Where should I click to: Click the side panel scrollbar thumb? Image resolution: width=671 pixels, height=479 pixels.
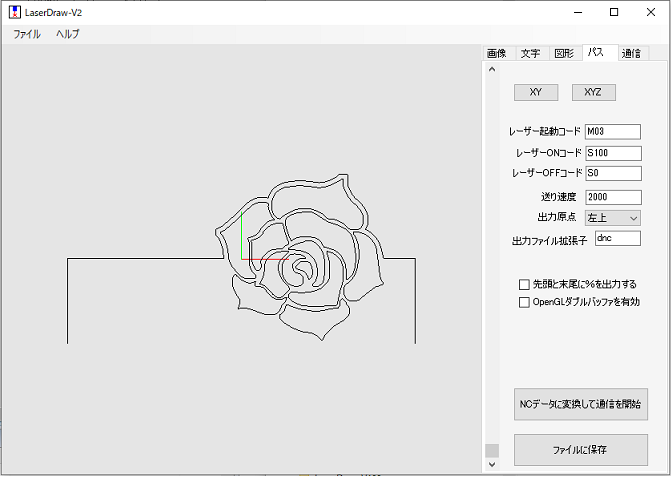(492, 451)
